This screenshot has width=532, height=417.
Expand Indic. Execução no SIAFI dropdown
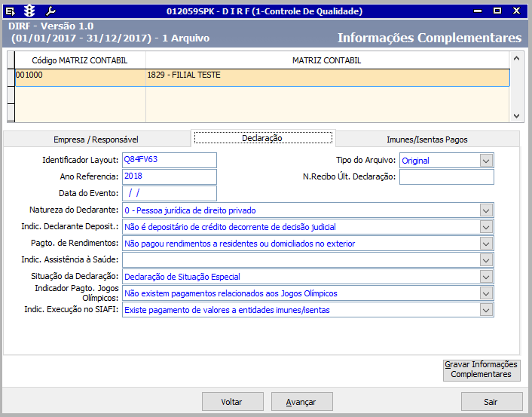pos(486,310)
